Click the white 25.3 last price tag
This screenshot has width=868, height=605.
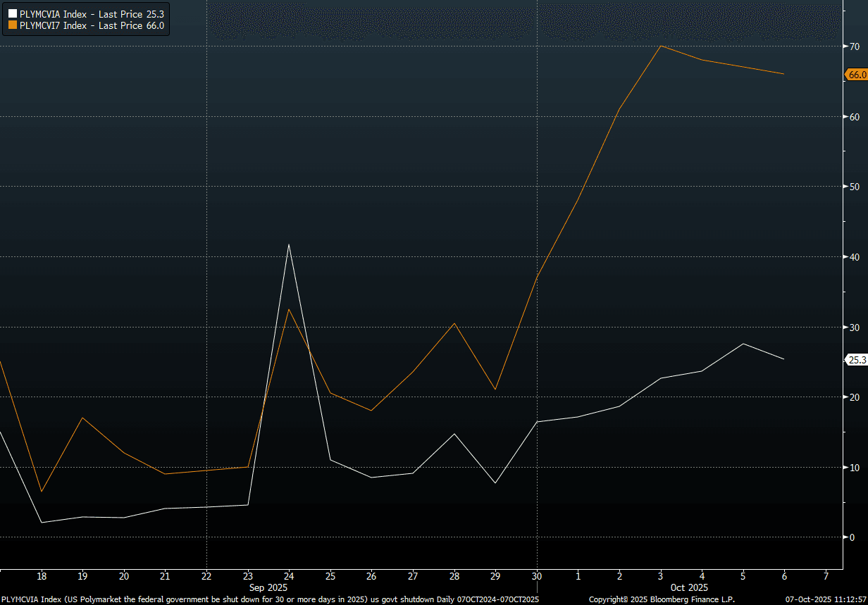(x=856, y=360)
